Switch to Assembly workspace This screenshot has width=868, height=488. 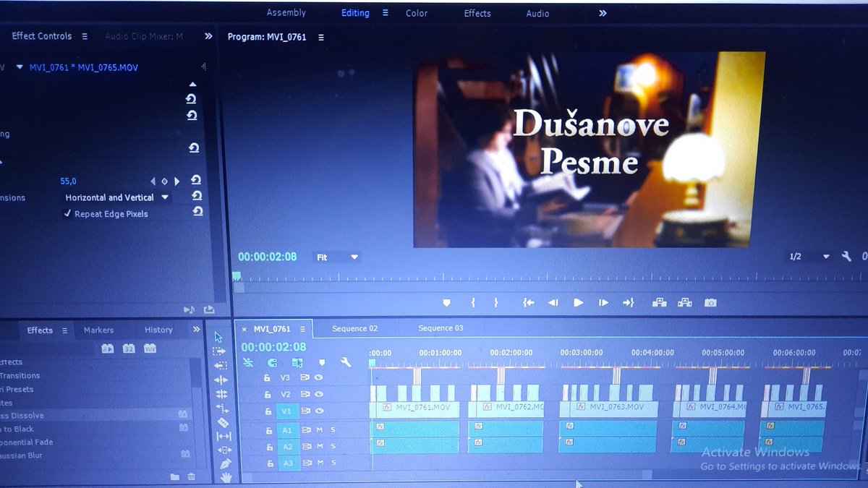click(286, 13)
